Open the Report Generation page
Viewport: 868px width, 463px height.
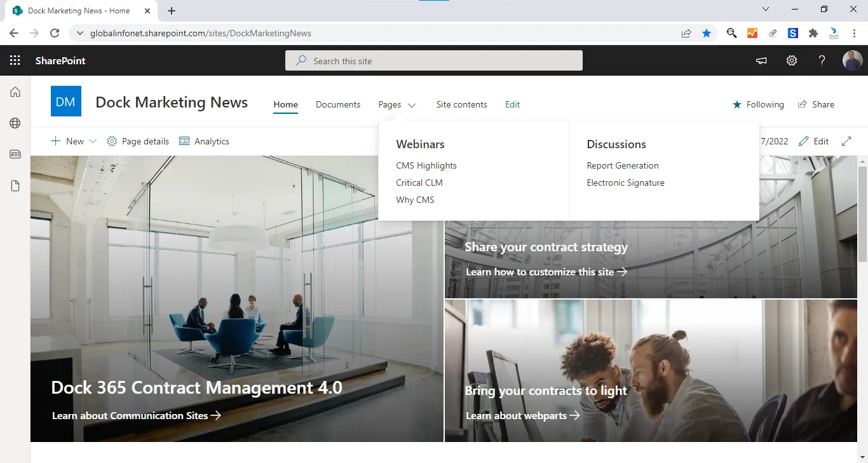[623, 165]
